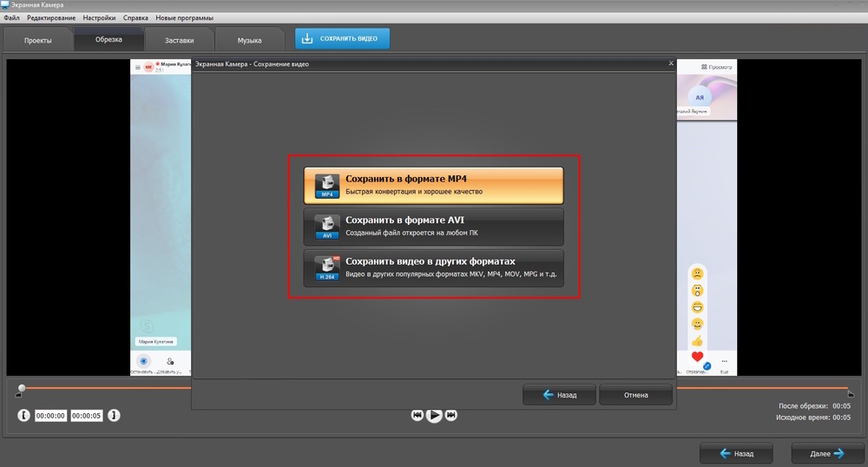Click the МК avatar in preview
The image size is (868, 467).
(148, 67)
